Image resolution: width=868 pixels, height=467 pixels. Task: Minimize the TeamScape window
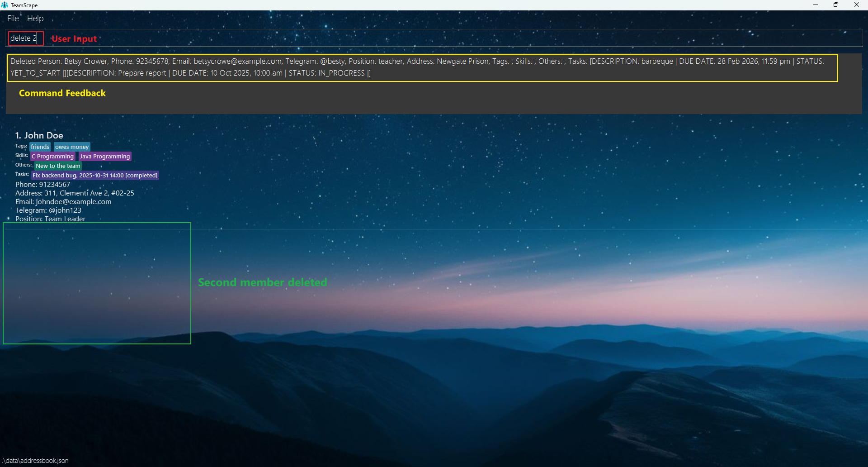(816, 5)
